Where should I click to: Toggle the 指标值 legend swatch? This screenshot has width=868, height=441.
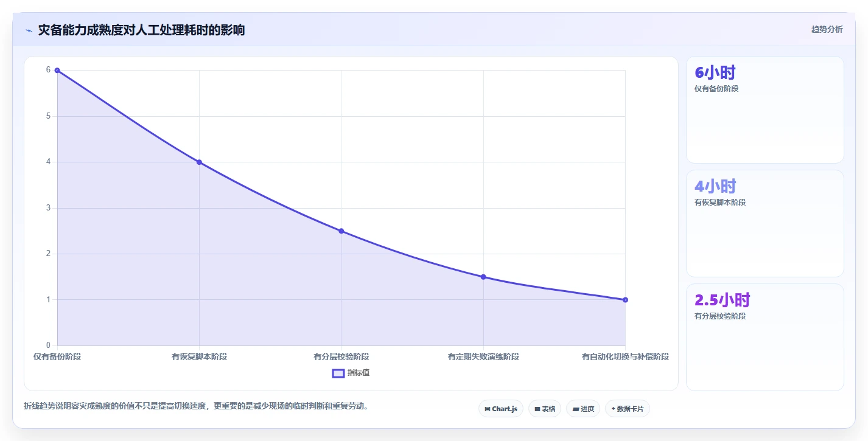click(x=338, y=373)
